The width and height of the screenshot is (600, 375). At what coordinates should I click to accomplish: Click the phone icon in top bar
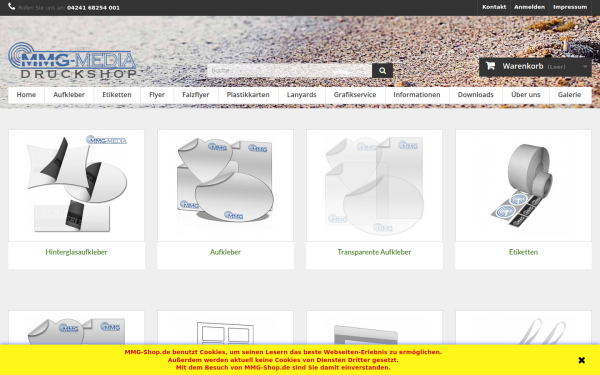(x=11, y=7)
